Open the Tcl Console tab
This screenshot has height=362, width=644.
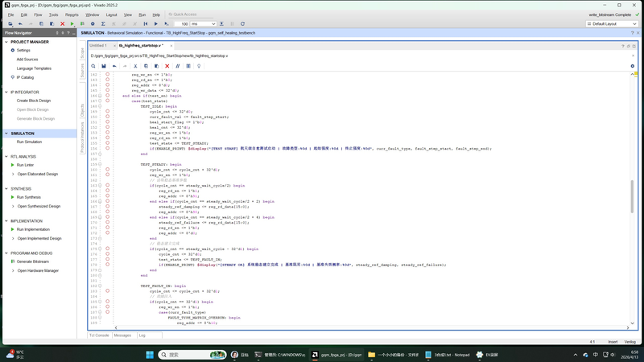99,335
